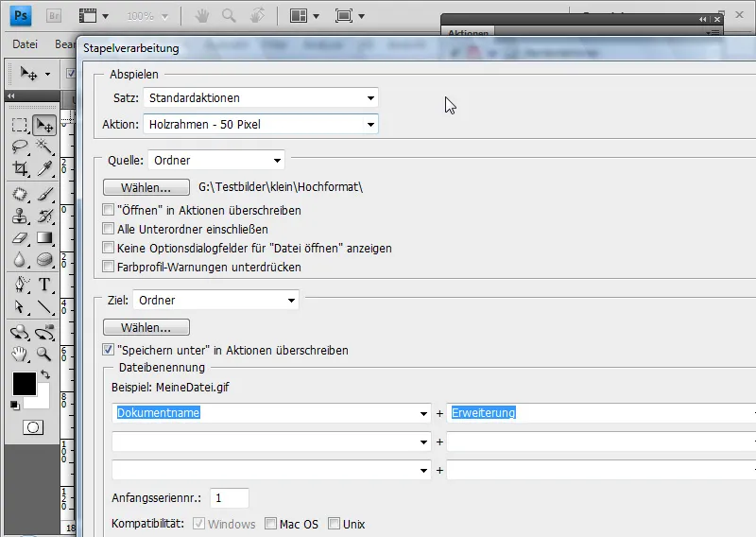Check Alle Unterordner einschließen
The image size is (756, 537).
click(x=108, y=229)
